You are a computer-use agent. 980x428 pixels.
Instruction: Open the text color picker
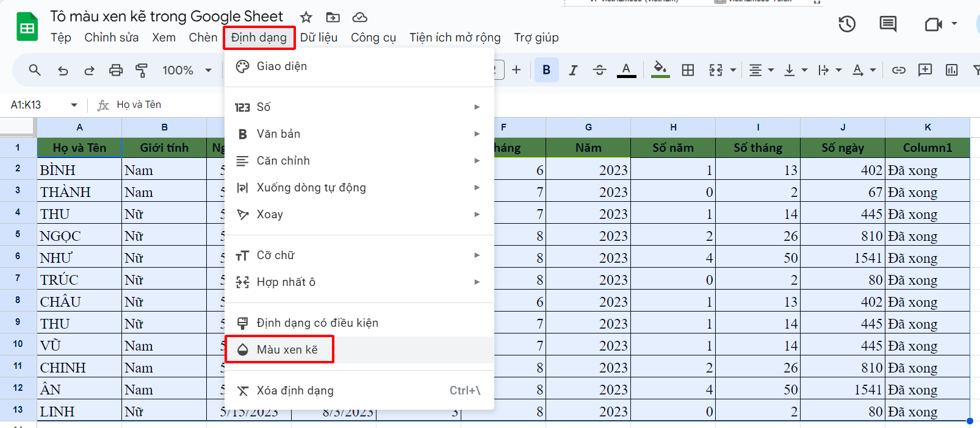tap(626, 70)
